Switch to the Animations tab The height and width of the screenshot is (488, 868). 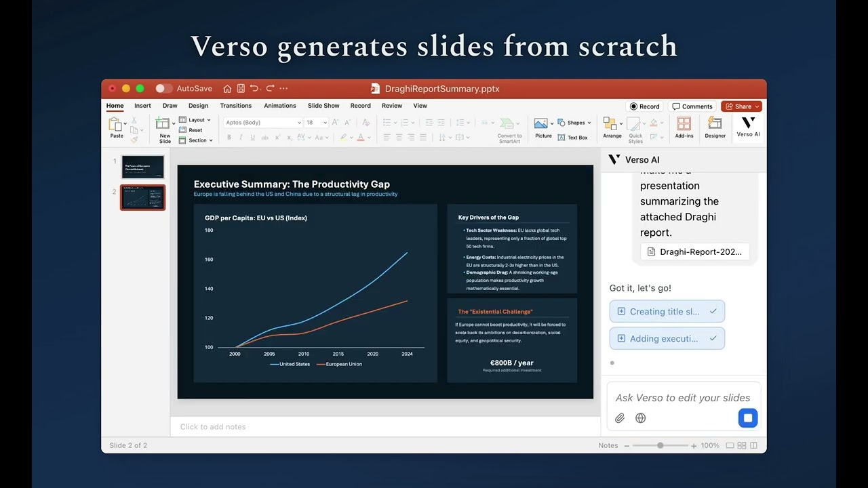point(280,106)
